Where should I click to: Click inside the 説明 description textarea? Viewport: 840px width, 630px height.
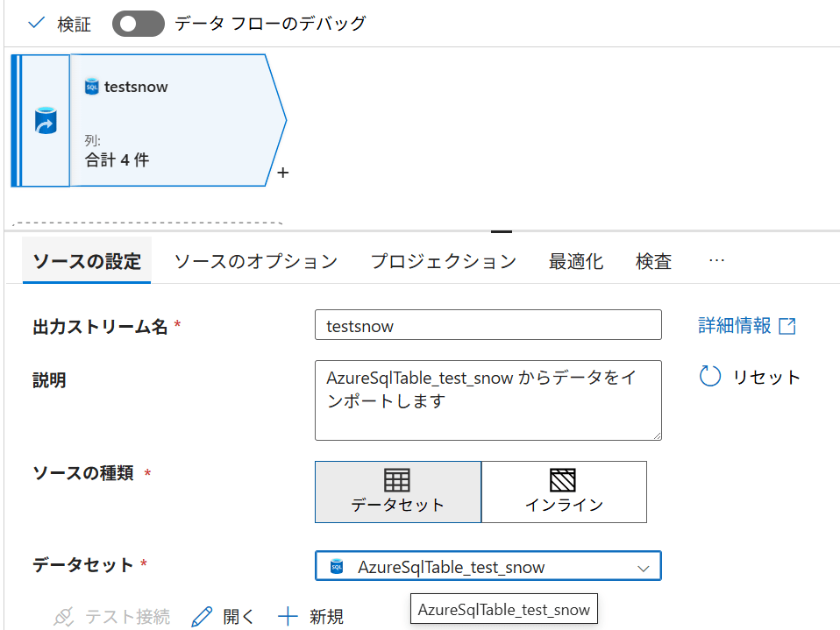(x=488, y=400)
